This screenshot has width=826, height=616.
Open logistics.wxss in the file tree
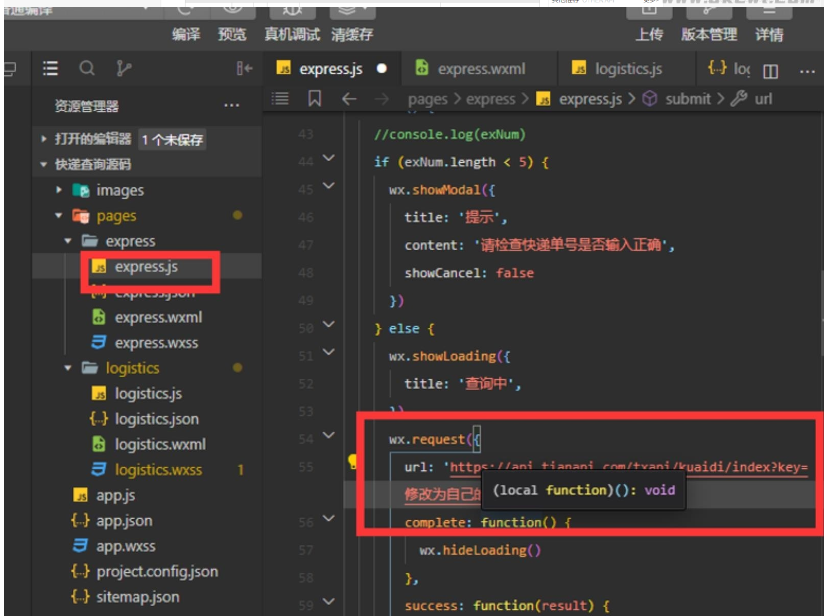pos(158,470)
